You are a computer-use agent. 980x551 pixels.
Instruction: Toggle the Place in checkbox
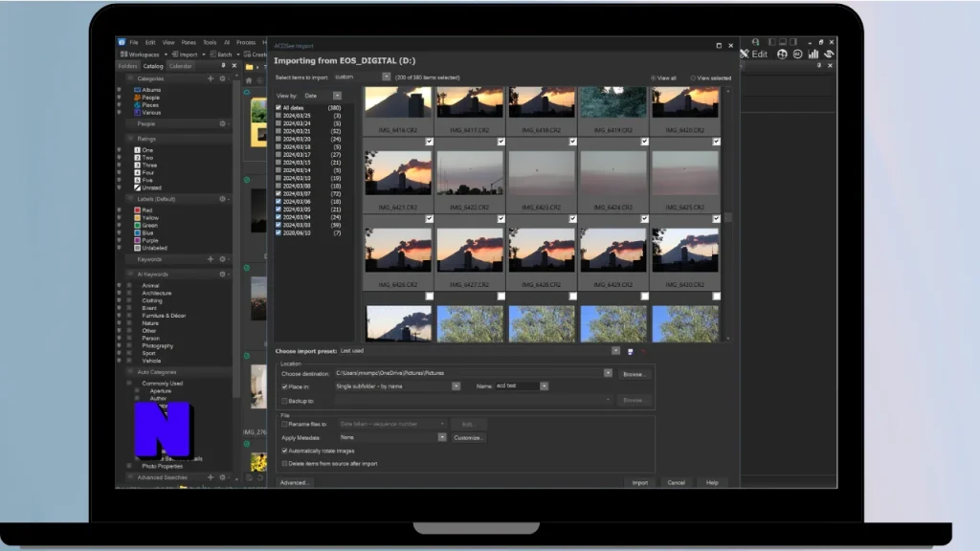coord(284,386)
